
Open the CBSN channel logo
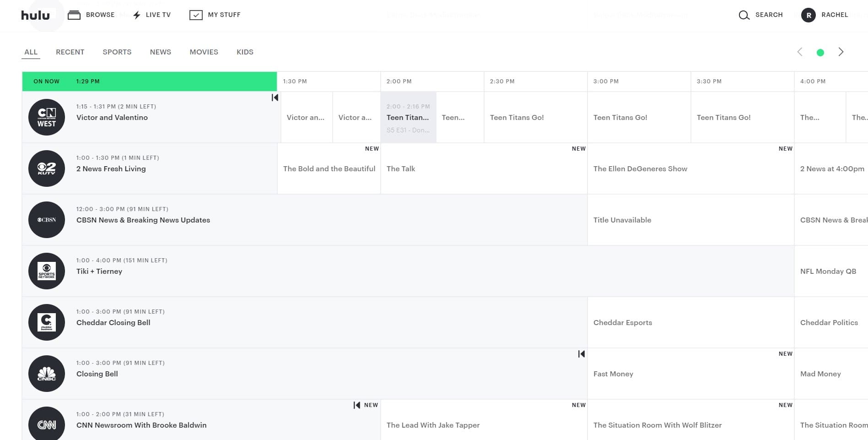(x=47, y=220)
